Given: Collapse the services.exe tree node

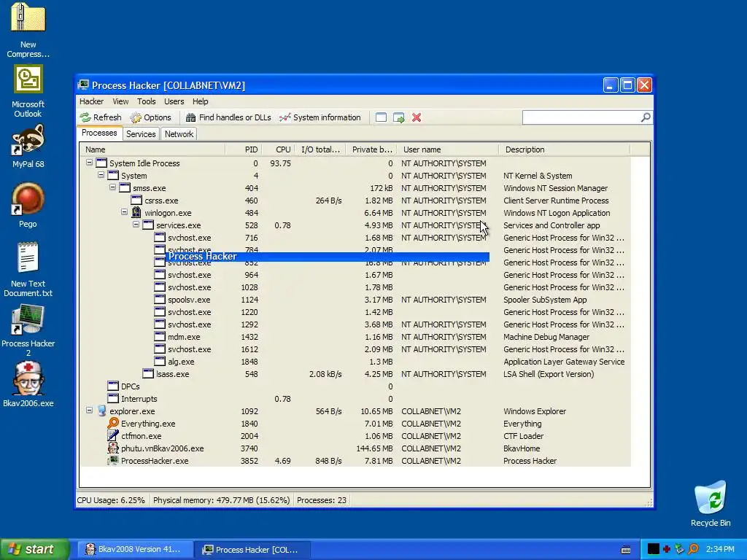Looking at the screenshot, I should click(x=136, y=225).
